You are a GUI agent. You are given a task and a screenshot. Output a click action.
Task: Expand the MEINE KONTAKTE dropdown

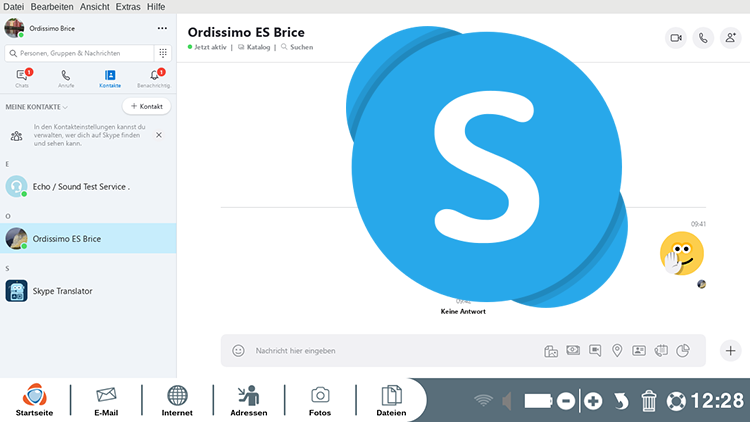tap(36, 107)
